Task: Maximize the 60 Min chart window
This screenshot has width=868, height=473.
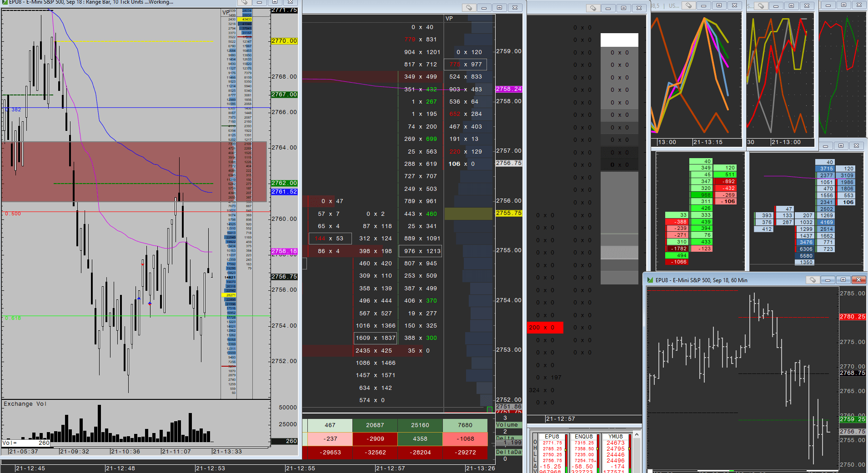Action: point(843,280)
